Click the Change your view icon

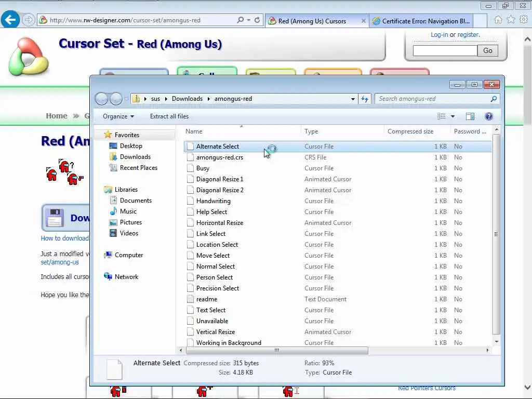[442, 116]
